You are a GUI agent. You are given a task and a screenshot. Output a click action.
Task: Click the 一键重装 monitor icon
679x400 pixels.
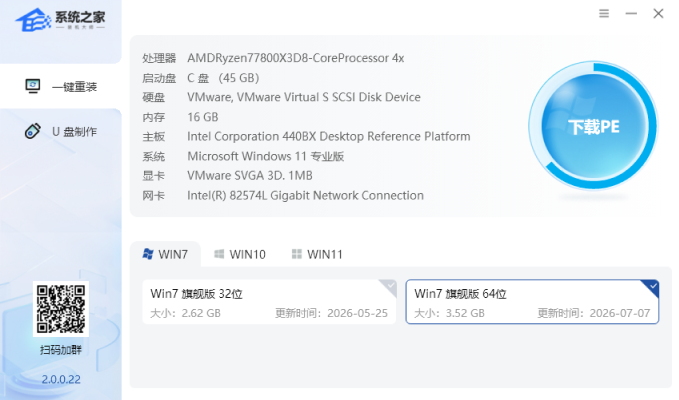pyautogui.click(x=32, y=86)
